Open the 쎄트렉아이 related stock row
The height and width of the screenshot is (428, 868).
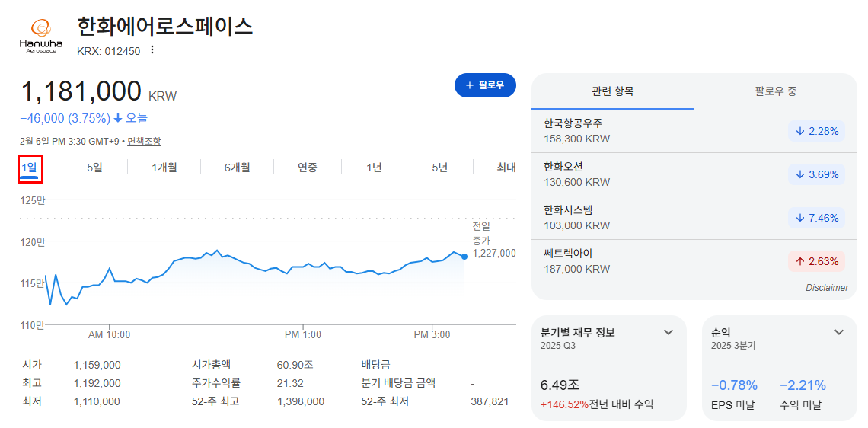coord(694,260)
